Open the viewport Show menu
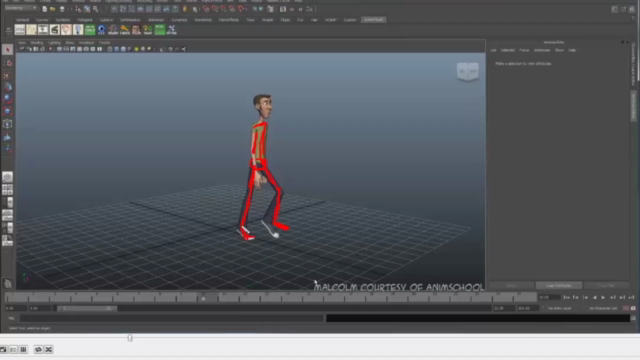 [70, 42]
